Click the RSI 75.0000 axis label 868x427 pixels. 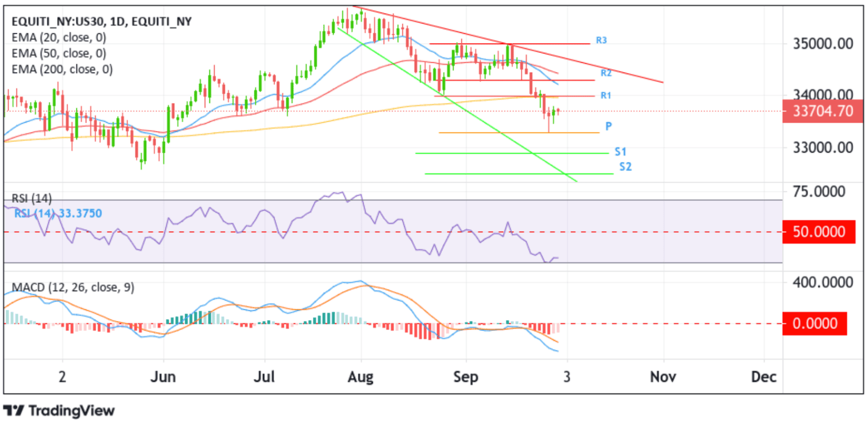(x=819, y=191)
